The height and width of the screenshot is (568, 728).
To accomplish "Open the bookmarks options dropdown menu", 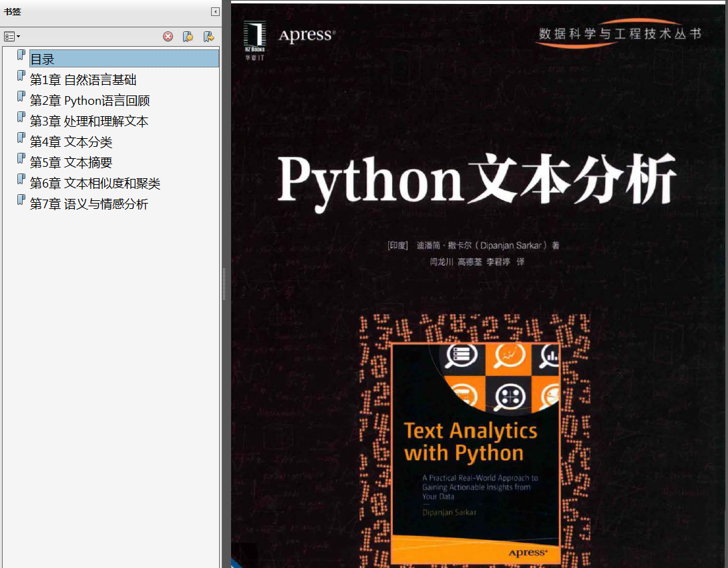I will coord(11,36).
